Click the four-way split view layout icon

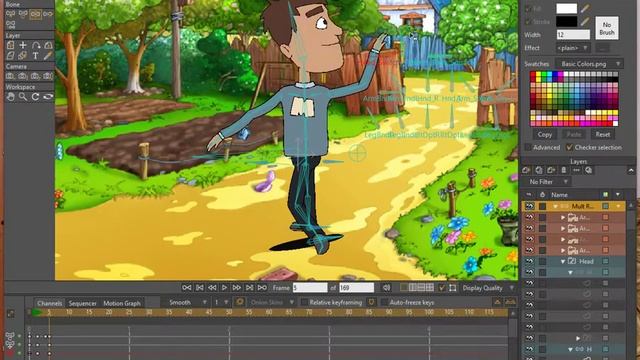[x=429, y=288]
